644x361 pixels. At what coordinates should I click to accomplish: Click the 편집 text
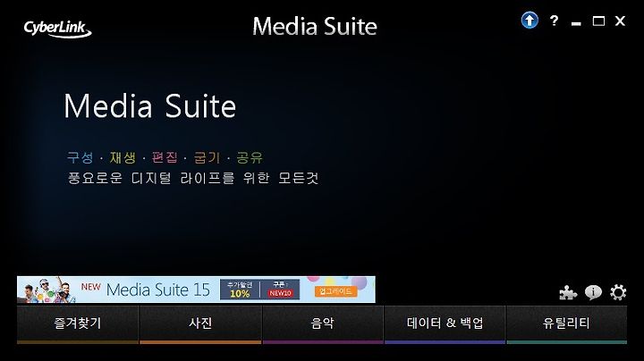[x=165, y=157]
